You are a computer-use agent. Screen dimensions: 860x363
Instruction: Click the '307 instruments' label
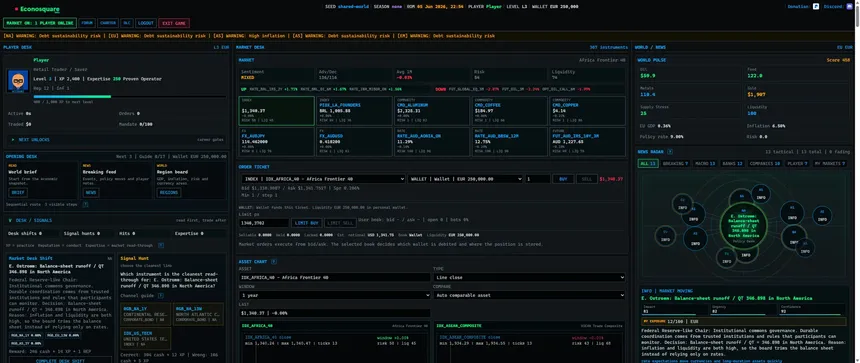pos(609,47)
